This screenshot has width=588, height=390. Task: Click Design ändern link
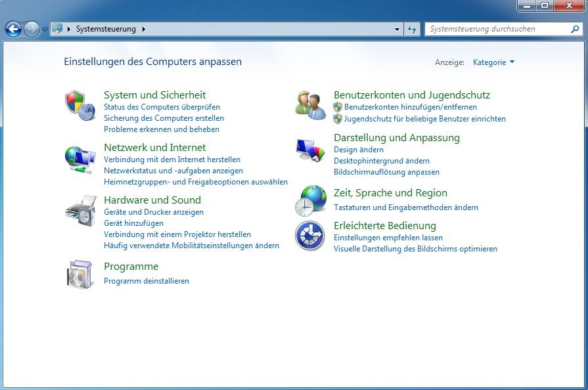coord(359,150)
